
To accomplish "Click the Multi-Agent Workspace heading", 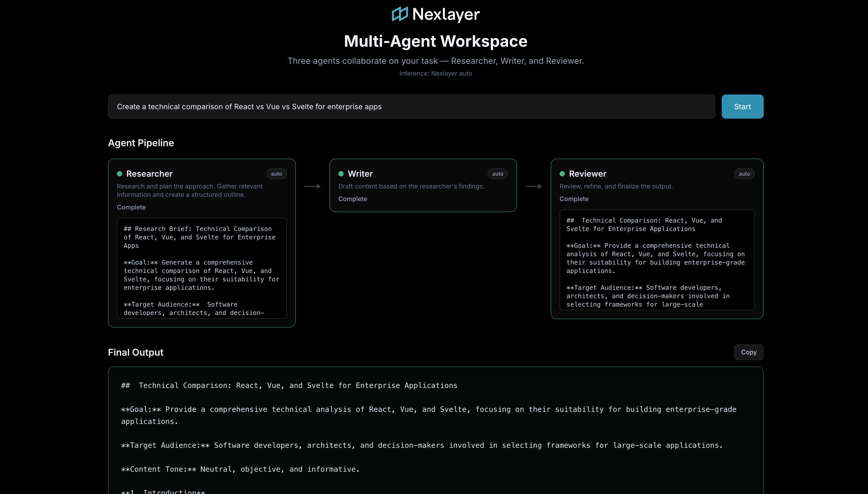I will tap(436, 41).
